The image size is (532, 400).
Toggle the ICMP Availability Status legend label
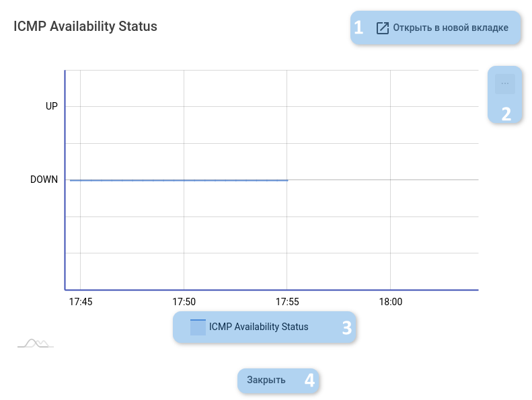coord(258,327)
